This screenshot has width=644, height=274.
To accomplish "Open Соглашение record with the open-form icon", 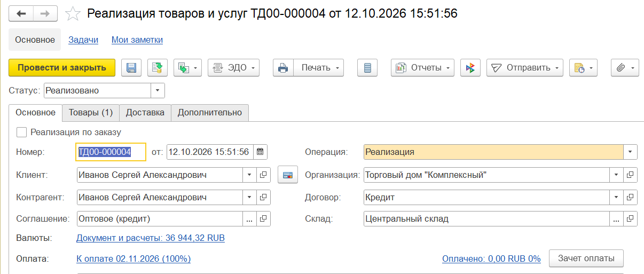I will point(264,218).
